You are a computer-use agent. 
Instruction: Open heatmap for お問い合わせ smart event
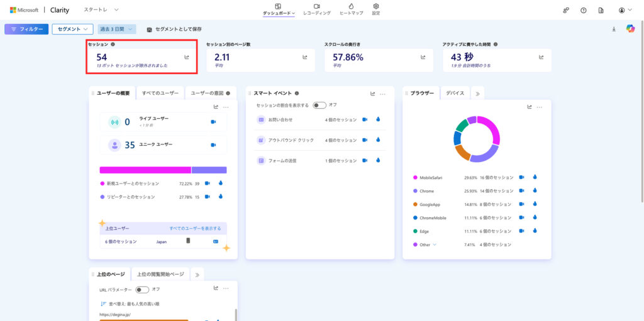pyautogui.click(x=378, y=119)
